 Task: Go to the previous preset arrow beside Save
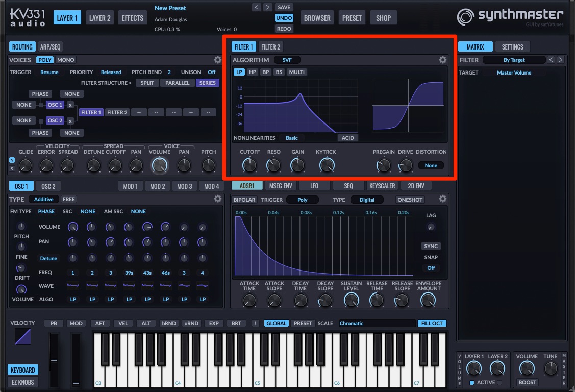click(x=256, y=7)
